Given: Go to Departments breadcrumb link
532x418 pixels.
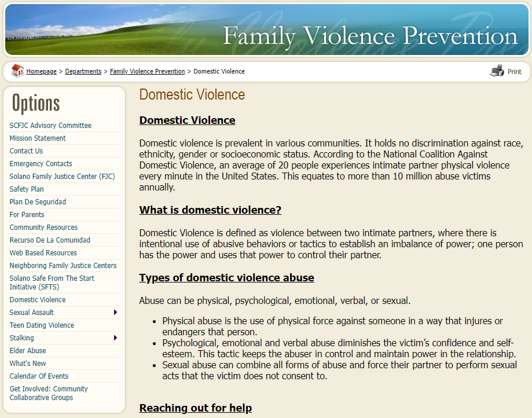Looking at the screenshot, I should coord(83,71).
